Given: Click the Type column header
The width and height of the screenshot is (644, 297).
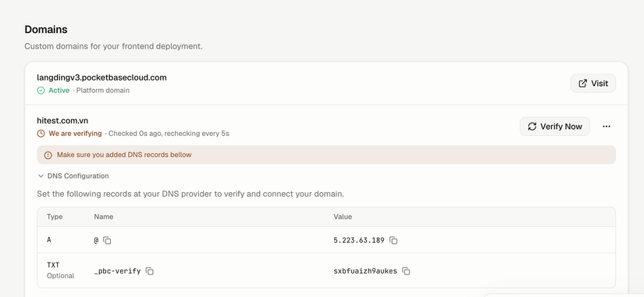Looking at the screenshot, I should 55,216.
